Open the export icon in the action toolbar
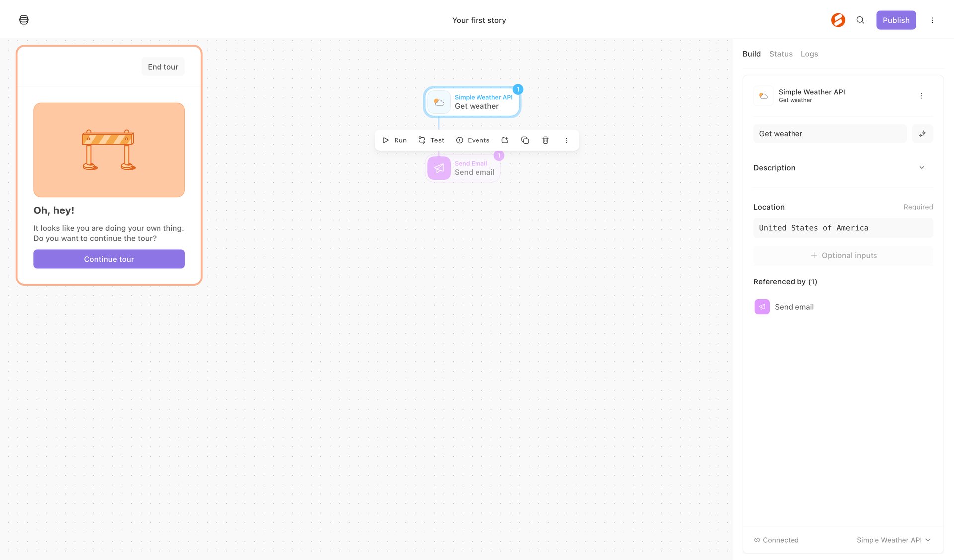This screenshot has width=954, height=560. [x=505, y=140]
